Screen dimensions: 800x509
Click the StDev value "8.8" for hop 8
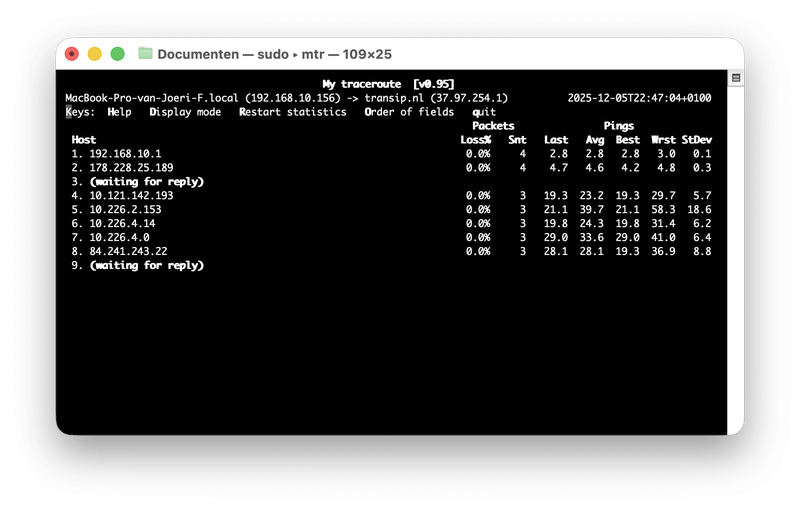[703, 251]
